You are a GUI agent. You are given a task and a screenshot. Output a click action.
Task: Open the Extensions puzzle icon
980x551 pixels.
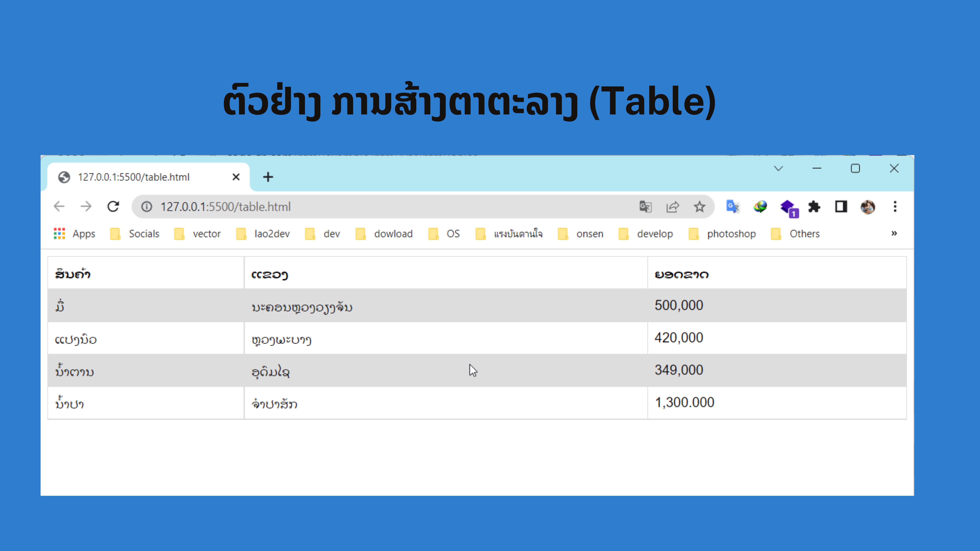point(814,206)
